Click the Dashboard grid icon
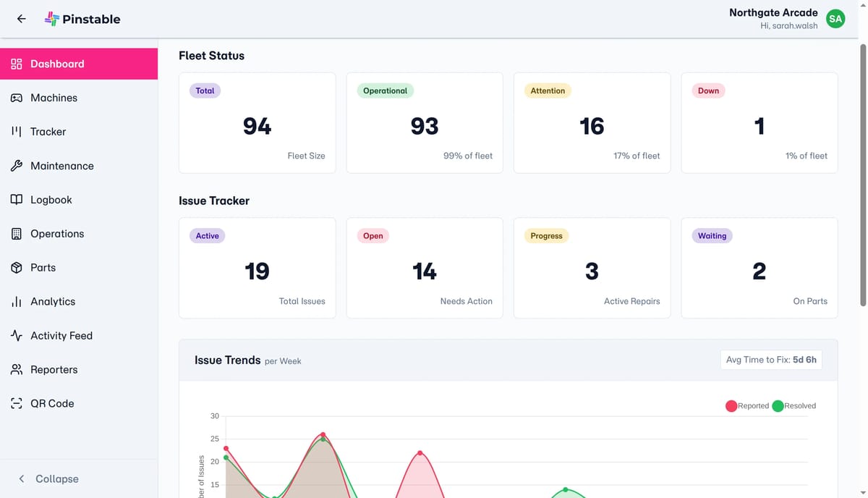Viewport: 868px width, 498px height. pyautogui.click(x=17, y=64)
